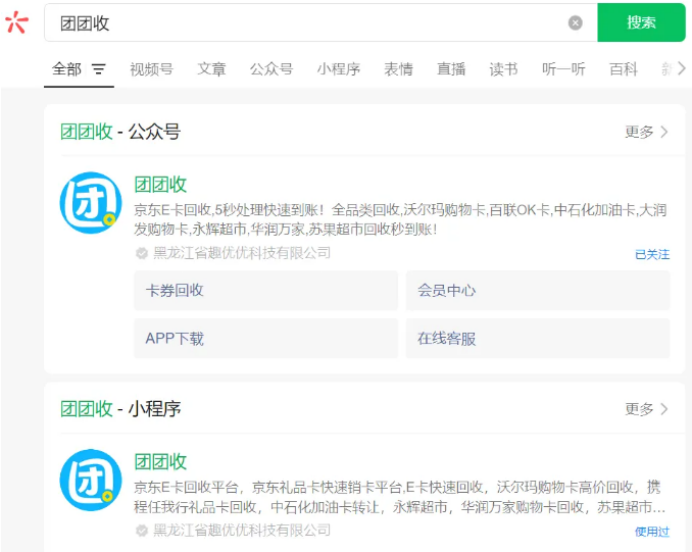Viewport: 692px width, 552px height.
Task: Expand 更多 for 公众号 results
Action: tap(646, 132)
